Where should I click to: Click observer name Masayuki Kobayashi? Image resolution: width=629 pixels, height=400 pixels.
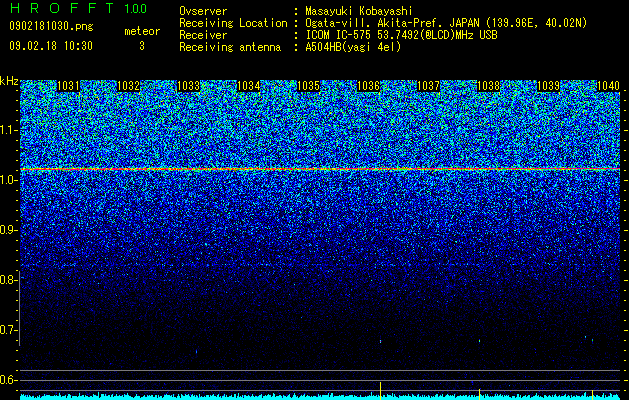(x=359, y=11)
